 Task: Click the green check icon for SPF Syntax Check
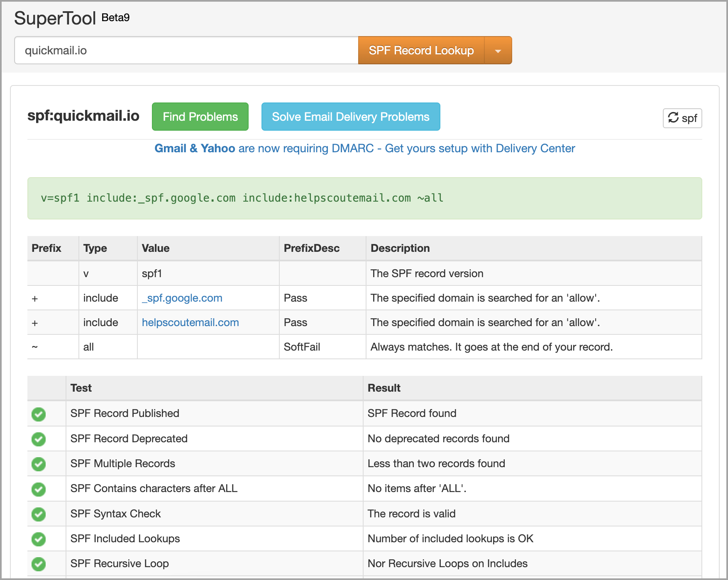[x=39, y=514]
